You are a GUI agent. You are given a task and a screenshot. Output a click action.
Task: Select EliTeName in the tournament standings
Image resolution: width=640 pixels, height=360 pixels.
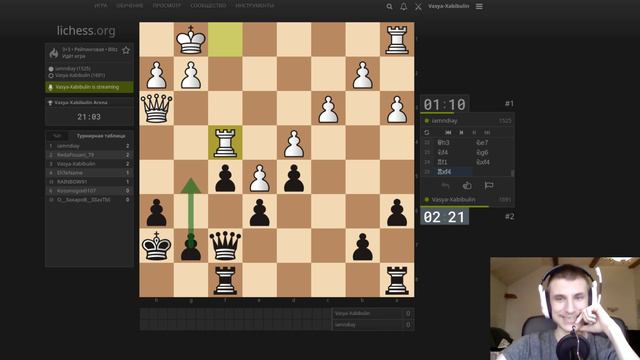pos(89,173)
